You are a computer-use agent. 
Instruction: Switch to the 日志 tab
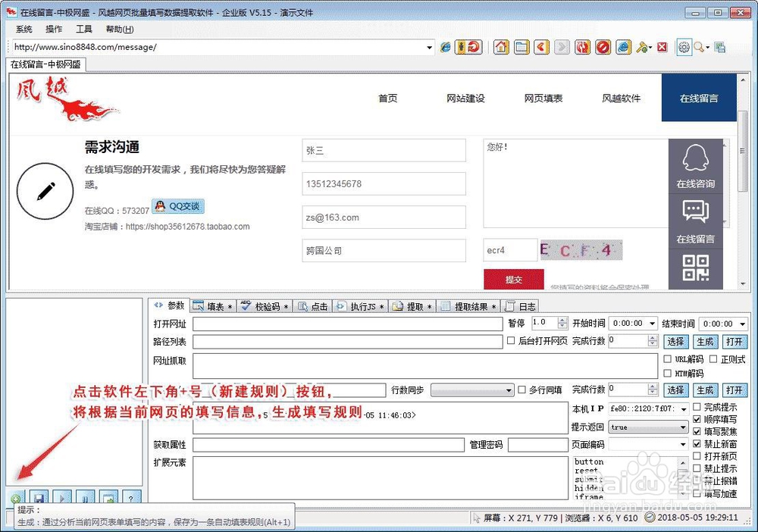pyautogui.click(x=520, y=306)
